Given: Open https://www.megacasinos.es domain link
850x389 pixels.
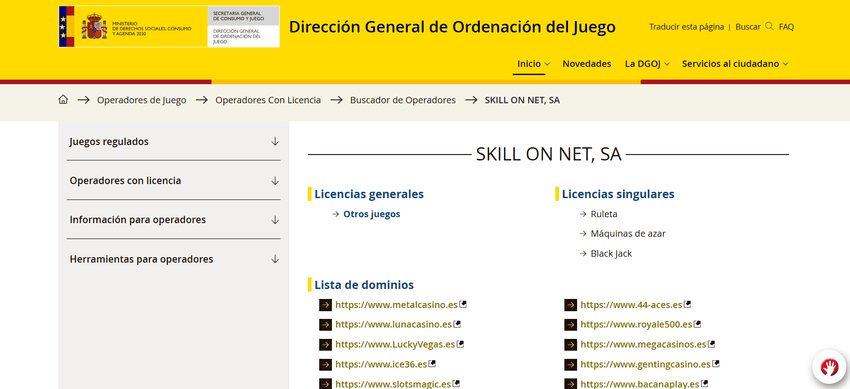Looking at the screenshot, I should pos(643,345).
